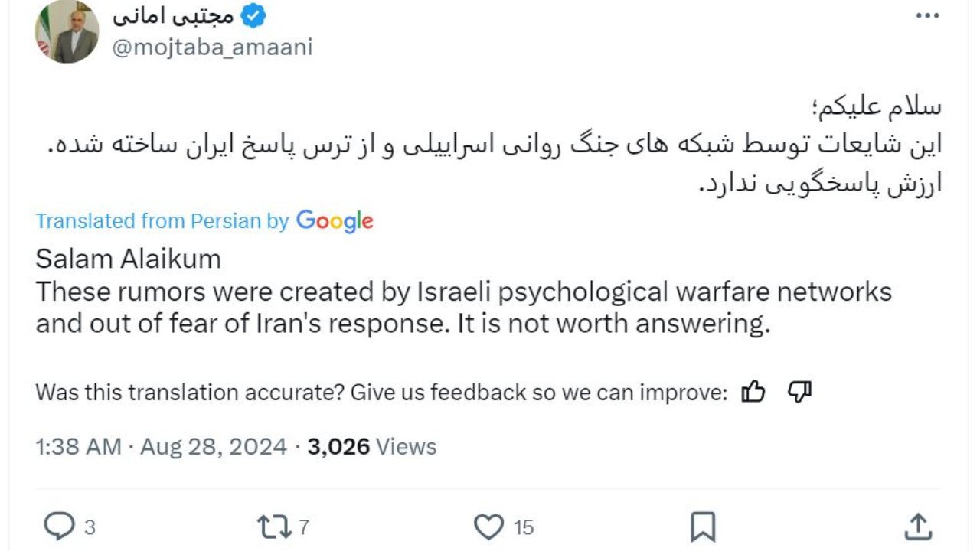Open the @mojtaba_amaani handle link
The image size is (980, 551).
tap(212, 47)
